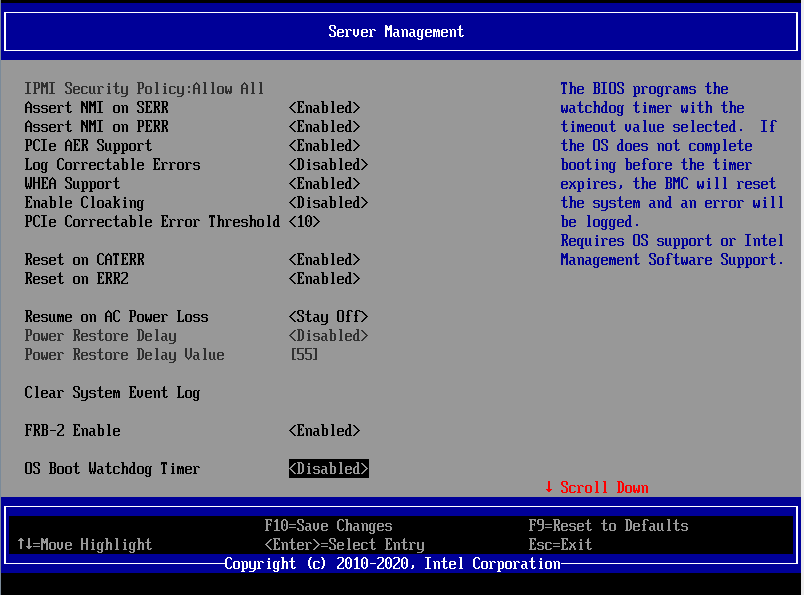Click the Enable Cloaking label
Screen dimensions: 804x595
[85, 203]
